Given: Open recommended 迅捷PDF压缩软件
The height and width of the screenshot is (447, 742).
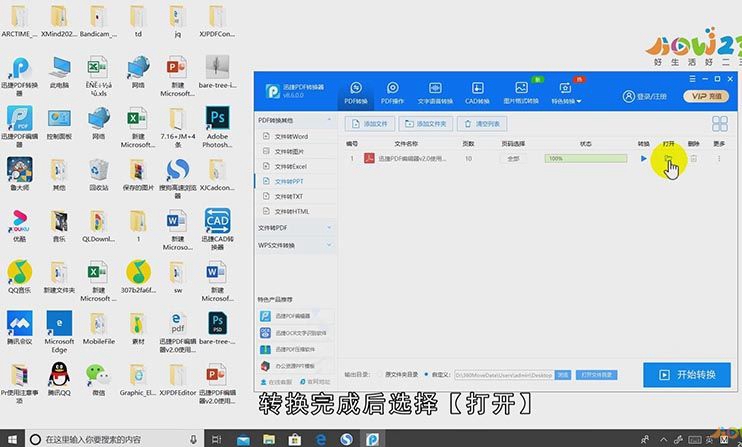Looking at the screenshot, I should click(296, 350).
